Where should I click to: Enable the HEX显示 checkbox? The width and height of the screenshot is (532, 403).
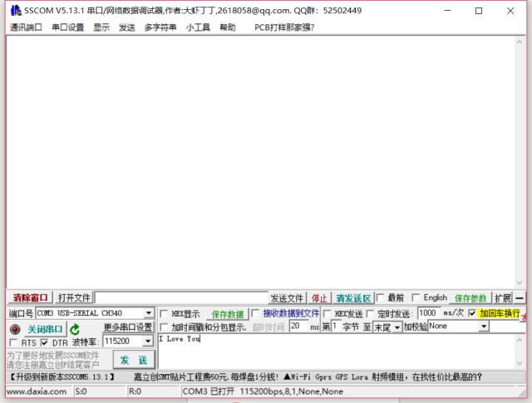click(164, 314)
